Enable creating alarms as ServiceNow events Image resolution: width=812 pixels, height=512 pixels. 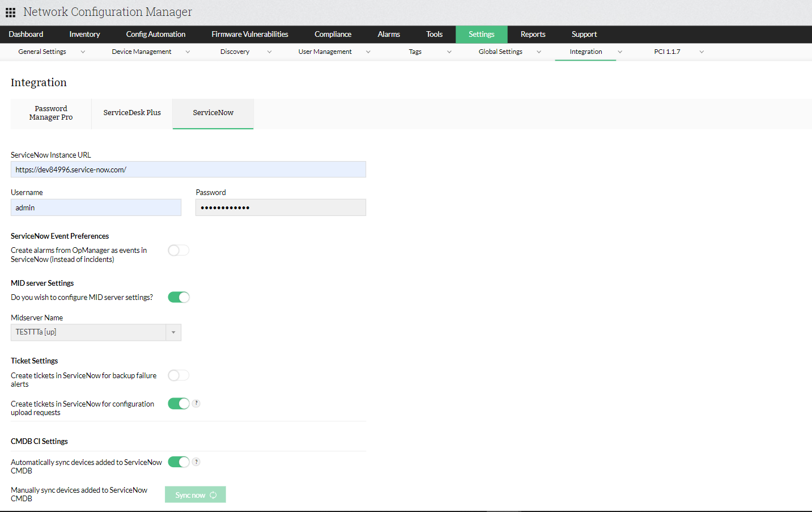coord(178,250)
